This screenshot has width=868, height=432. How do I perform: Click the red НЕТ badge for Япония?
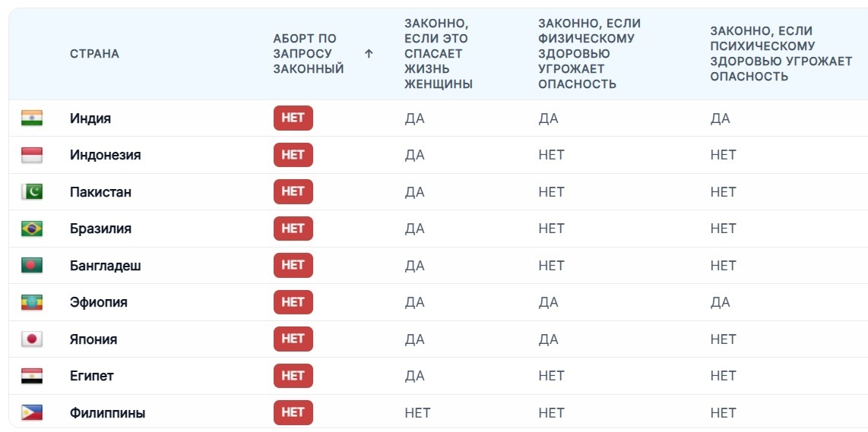(x=293, y=339)
